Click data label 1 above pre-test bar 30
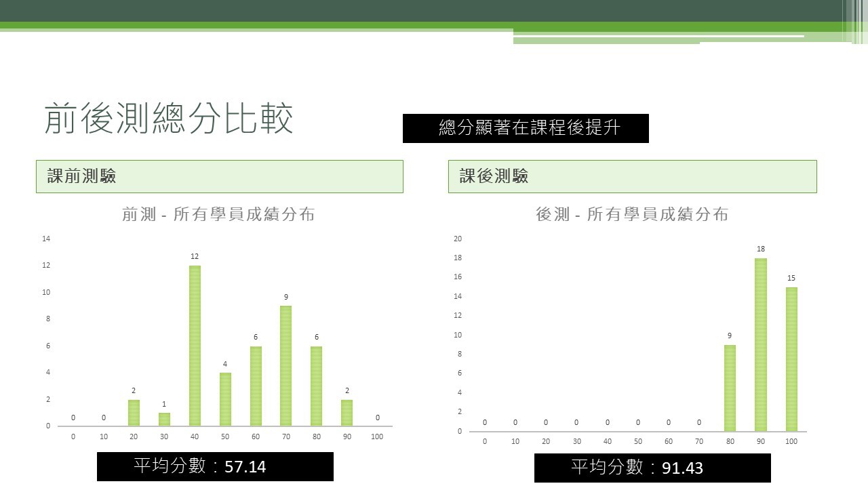Viewport: 868px width, 488px height. [x=164, y=405]
